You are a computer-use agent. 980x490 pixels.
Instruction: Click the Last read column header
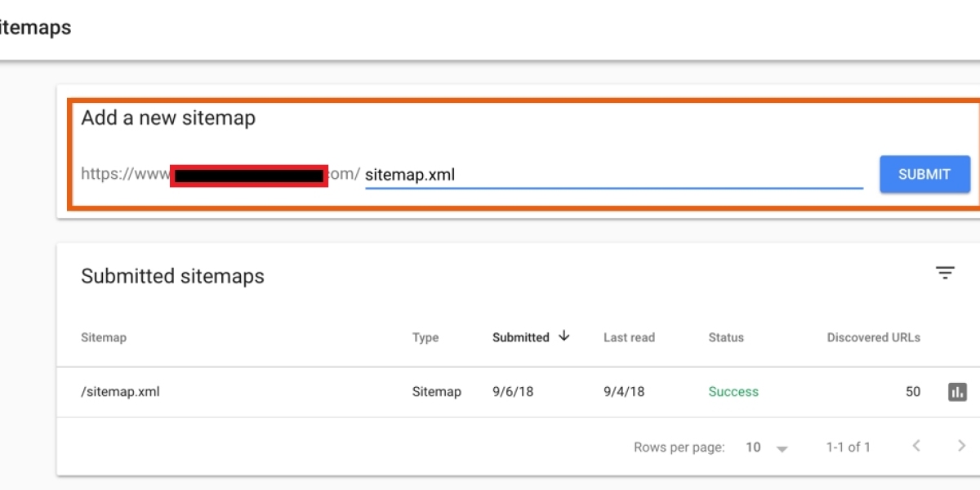click(x=629, y=337)
